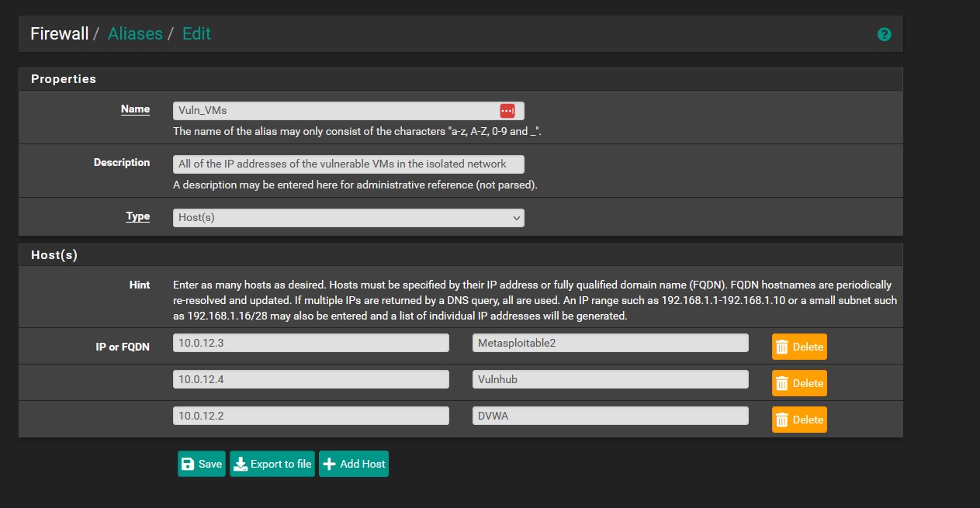Delete the DVWA host entry
This screenshot has height=508, width=980.
click(798, 419)
